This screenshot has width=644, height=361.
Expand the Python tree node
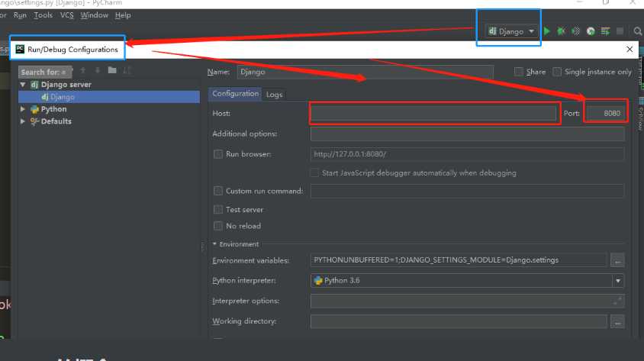point(23,109)
